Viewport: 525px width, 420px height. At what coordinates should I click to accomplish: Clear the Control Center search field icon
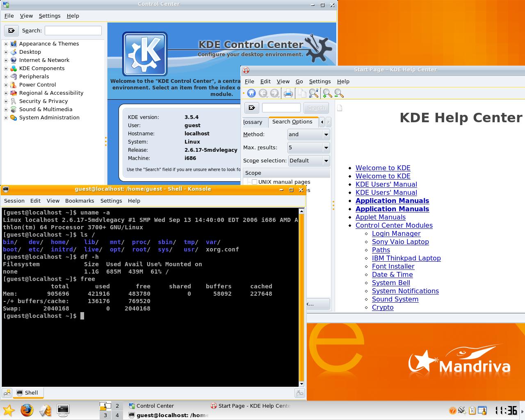[x=11, y=30]
